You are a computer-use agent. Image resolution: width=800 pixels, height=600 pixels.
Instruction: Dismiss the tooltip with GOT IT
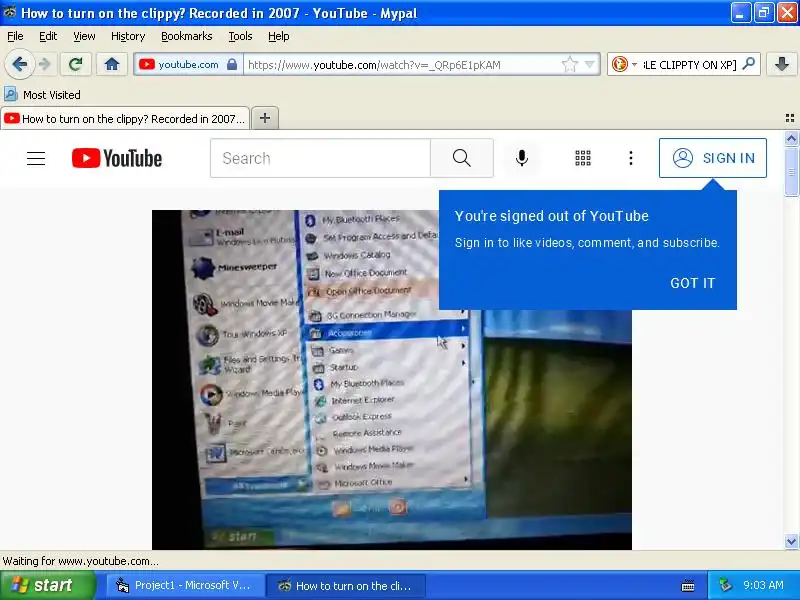coord(692,283)
